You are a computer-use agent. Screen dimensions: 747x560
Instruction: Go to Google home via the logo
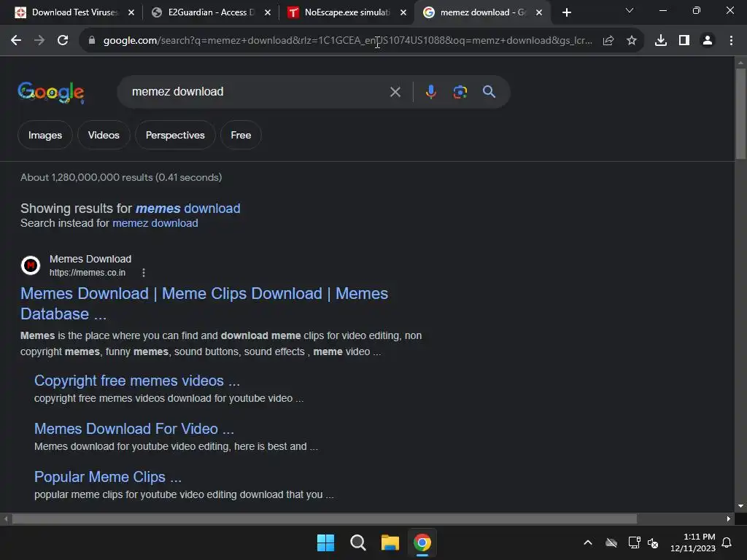point(51,93)
